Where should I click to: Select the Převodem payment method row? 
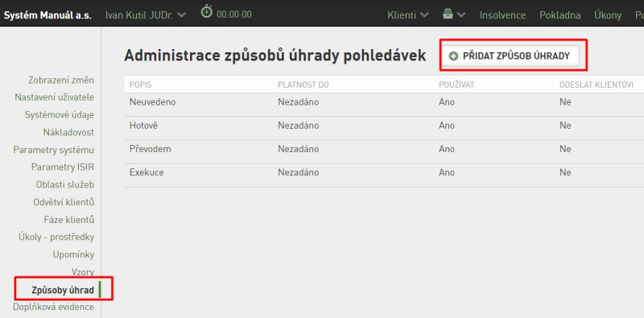click(x=384, y=151)
